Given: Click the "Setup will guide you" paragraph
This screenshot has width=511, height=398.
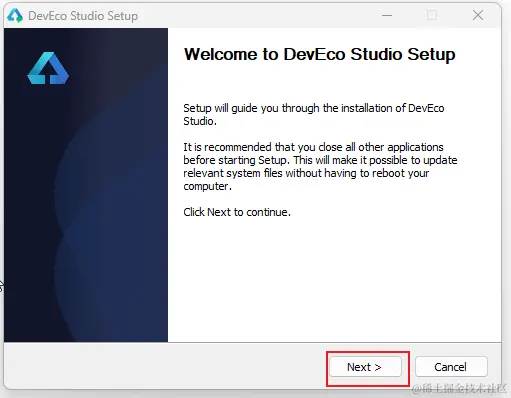Looking at the screenshot, I should click(x=314, y=114).
